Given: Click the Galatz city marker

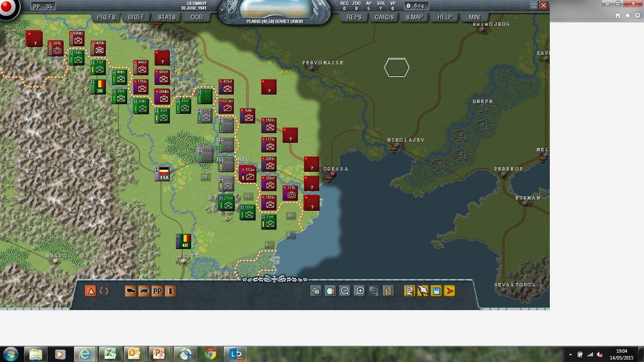Looking at the screenshot, I should [184, 261].
